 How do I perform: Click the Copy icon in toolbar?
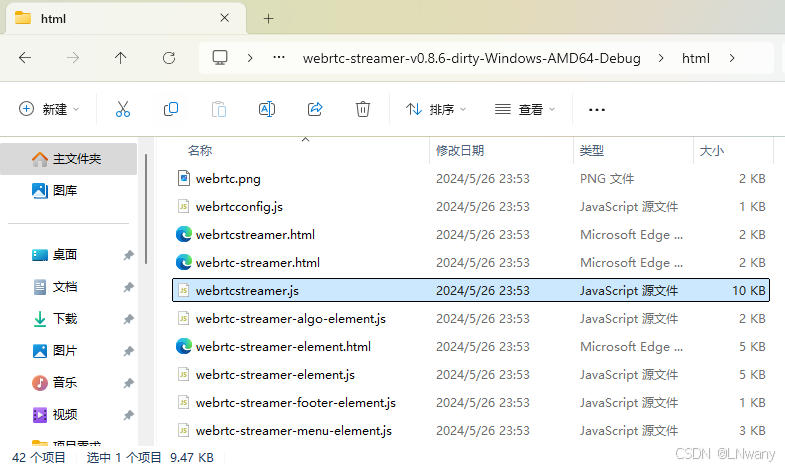171,109
